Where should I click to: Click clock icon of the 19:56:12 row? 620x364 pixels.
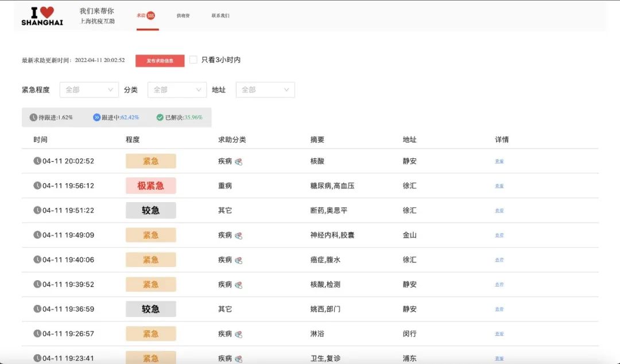(x=37, y=185)
